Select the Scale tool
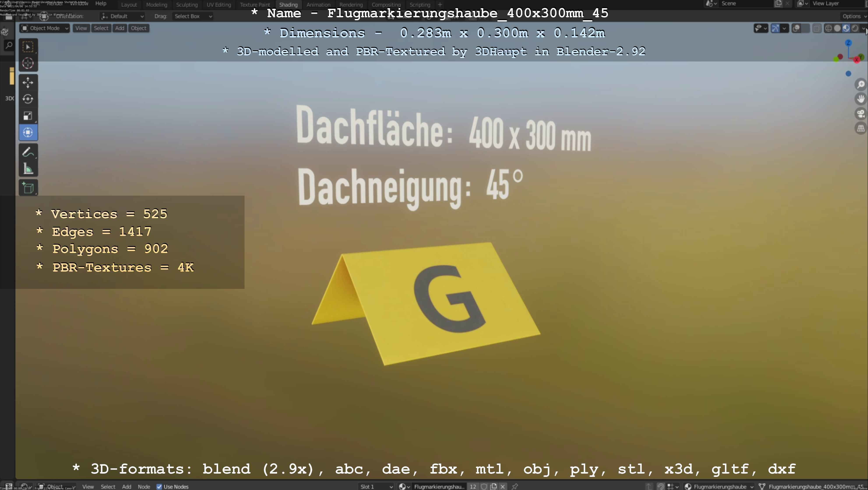 pyautogui.click(x=28, y=116)
